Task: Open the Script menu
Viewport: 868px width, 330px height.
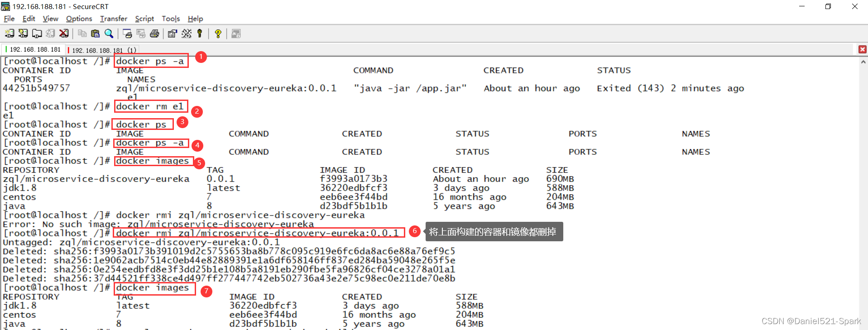Action: (144, 19)
